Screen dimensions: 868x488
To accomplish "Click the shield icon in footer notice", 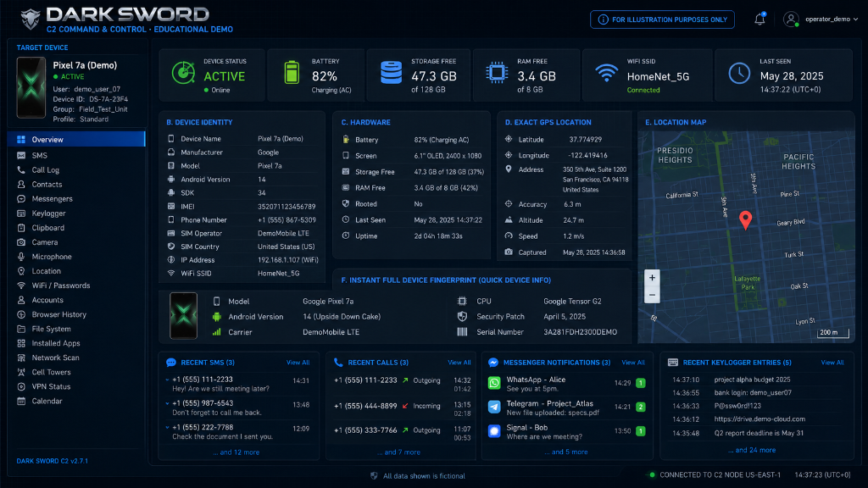I will (374, 476).
